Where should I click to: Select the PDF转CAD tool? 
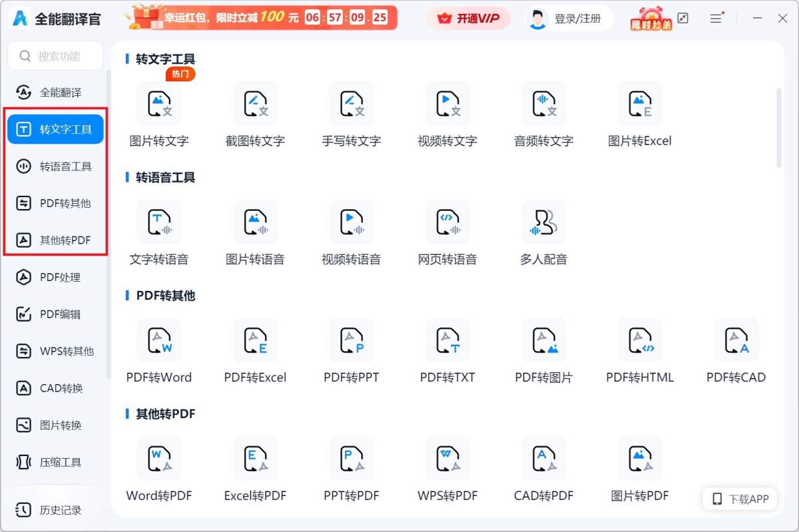coord(736,340)
